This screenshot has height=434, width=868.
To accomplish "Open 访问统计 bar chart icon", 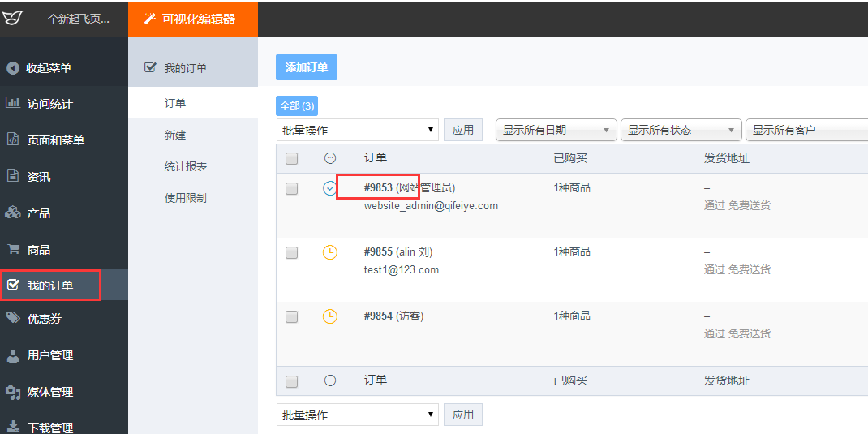I will point(13,103).
